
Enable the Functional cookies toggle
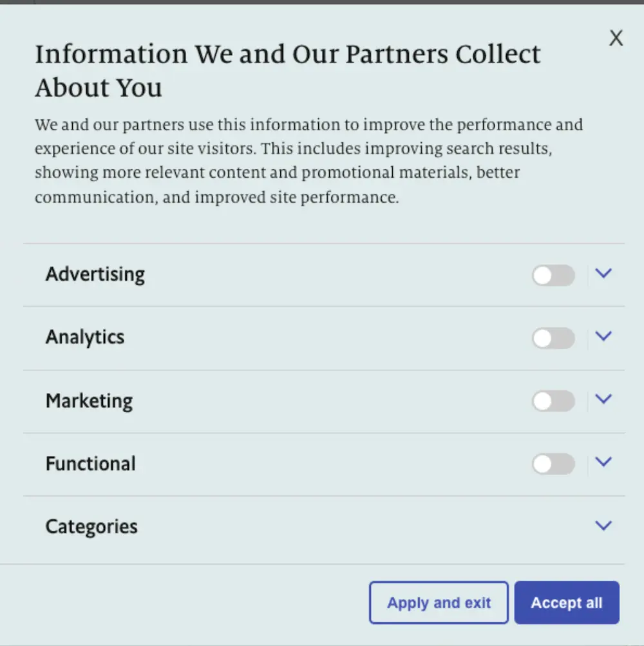(553, 464)
